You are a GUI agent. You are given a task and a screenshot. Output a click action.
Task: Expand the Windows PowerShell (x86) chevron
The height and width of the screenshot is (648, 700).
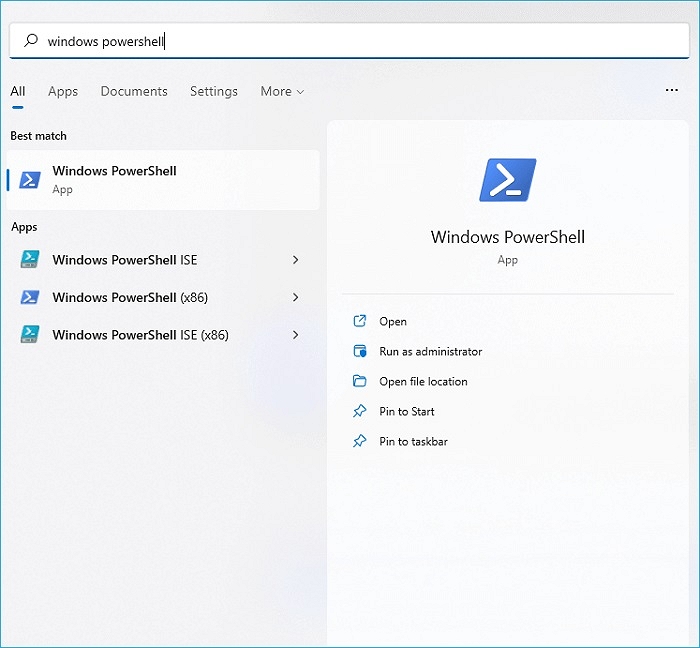click(x=295, y=297)
